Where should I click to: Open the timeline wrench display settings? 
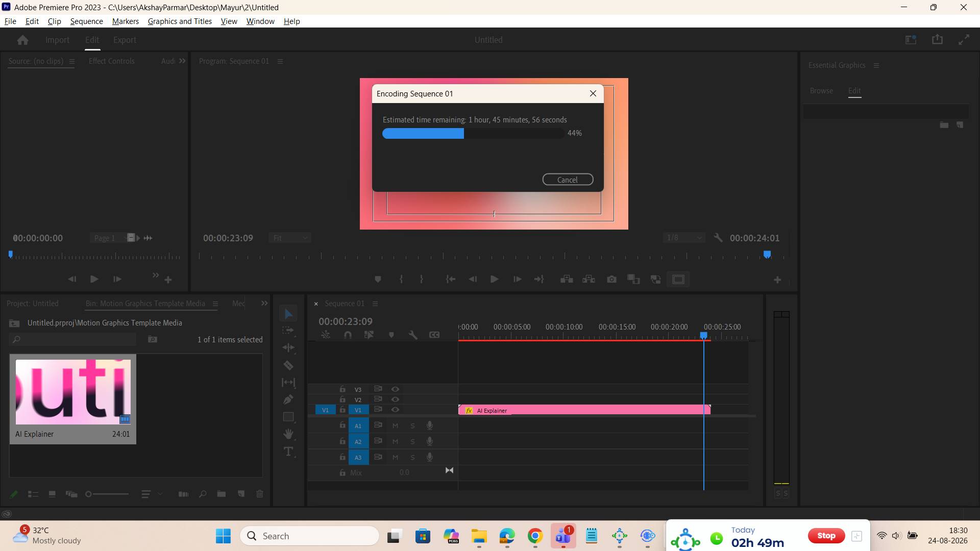pos(413,335)
